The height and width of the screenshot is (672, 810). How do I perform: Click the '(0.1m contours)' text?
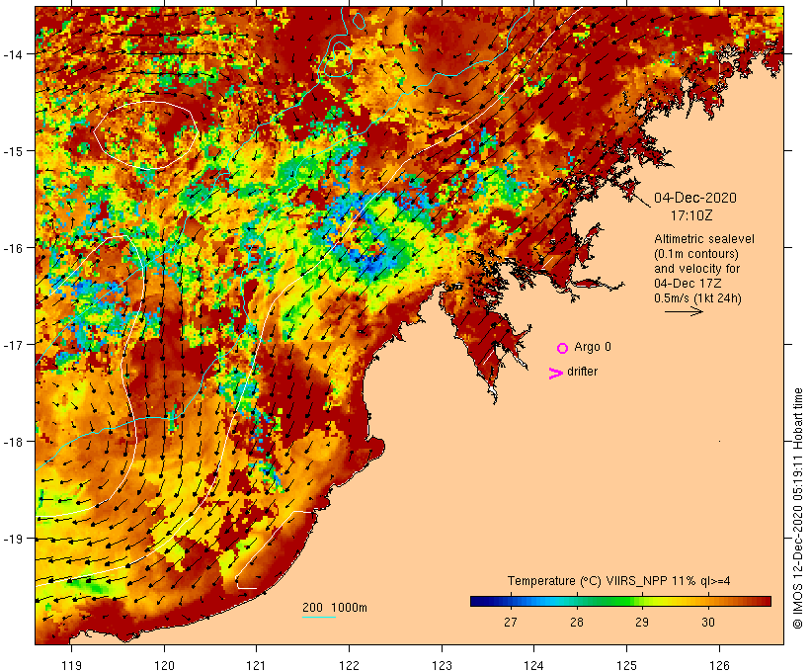[x=695, y=254]
